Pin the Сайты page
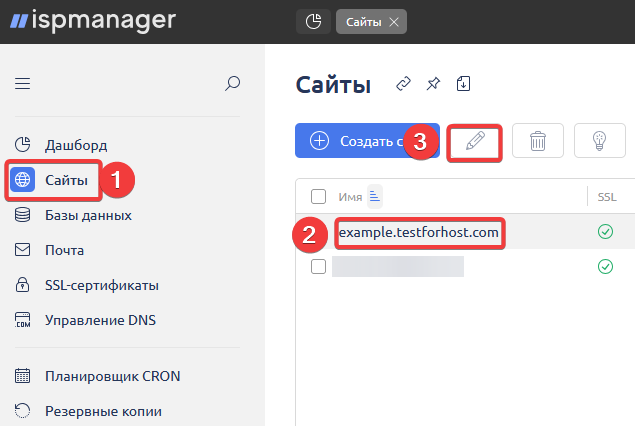 pos(433,84)
